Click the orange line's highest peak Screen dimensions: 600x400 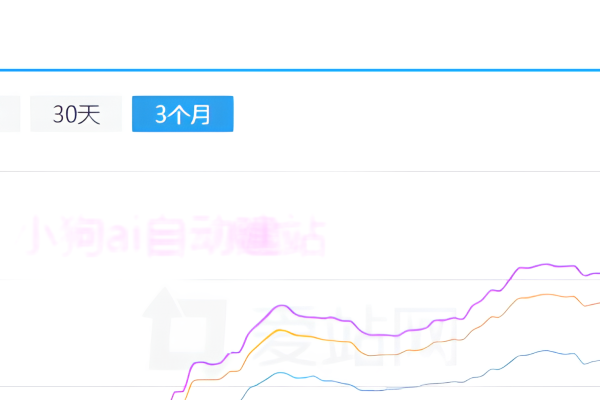point(546,294)
